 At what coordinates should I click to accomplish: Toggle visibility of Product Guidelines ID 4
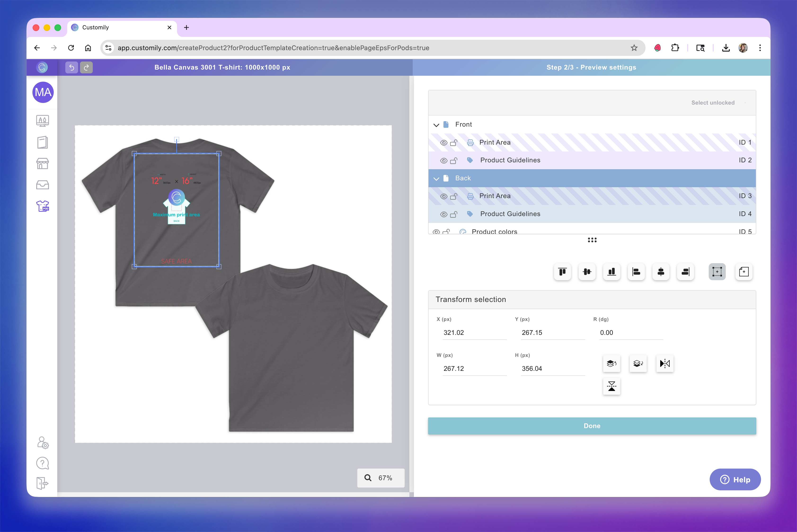[x=443, y=214]
